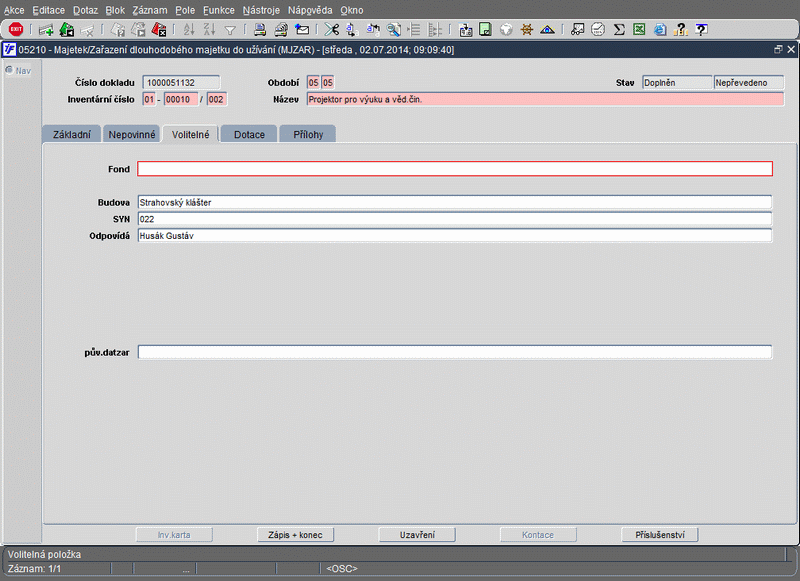Viewport: 800px width, 581px height.
Task: Click the ship's wheel icon
Action: coord(527,30)
